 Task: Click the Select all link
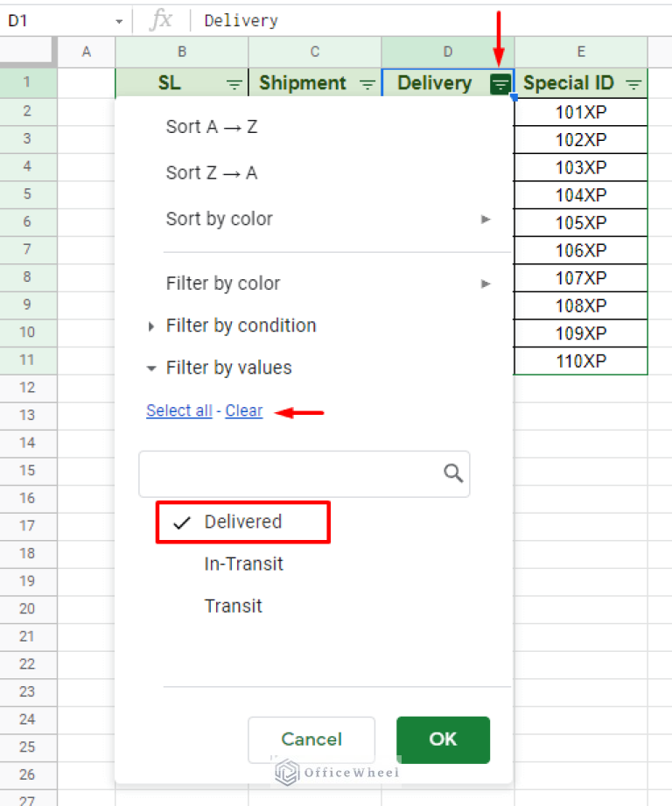(179, 410)
